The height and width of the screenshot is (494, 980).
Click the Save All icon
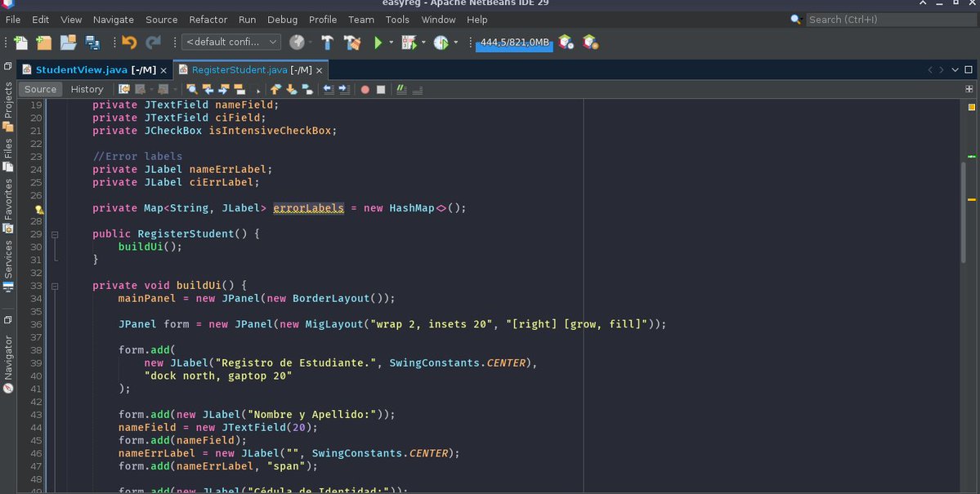pyautogui.click(x=92, y=42)
